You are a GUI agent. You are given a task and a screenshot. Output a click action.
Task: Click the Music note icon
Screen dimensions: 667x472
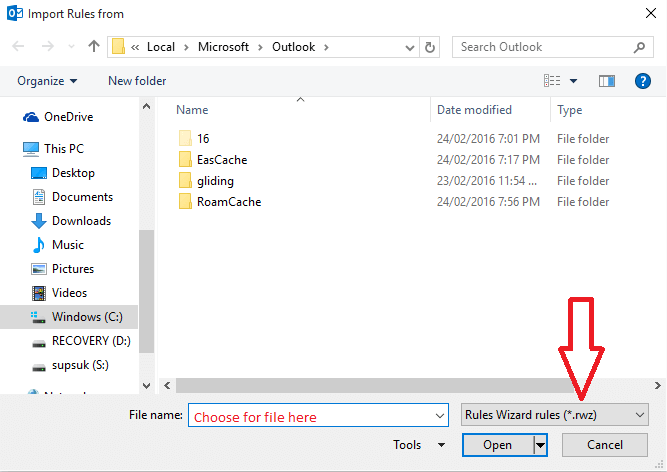coord(39,245)
